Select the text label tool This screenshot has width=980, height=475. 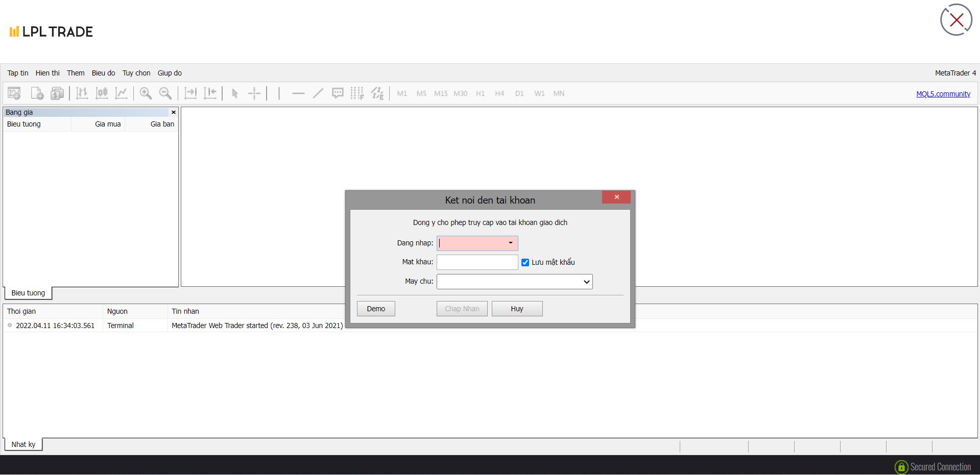tap(338, 93)
